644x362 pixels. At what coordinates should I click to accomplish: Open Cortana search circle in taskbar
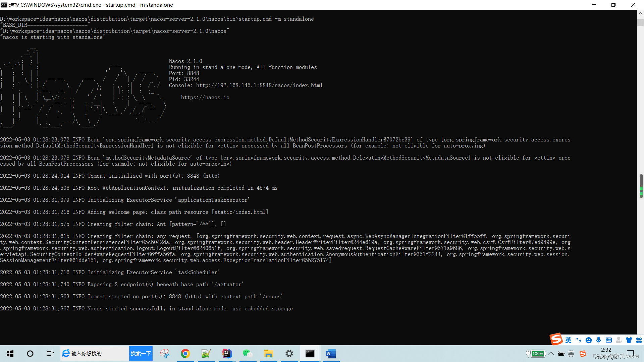coord(30,354)
